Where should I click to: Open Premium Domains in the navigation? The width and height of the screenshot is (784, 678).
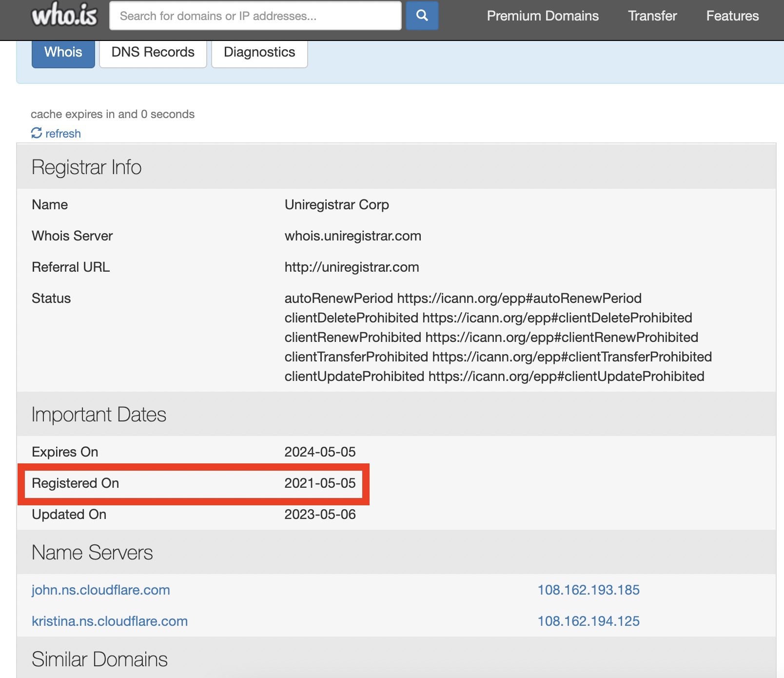542,16
